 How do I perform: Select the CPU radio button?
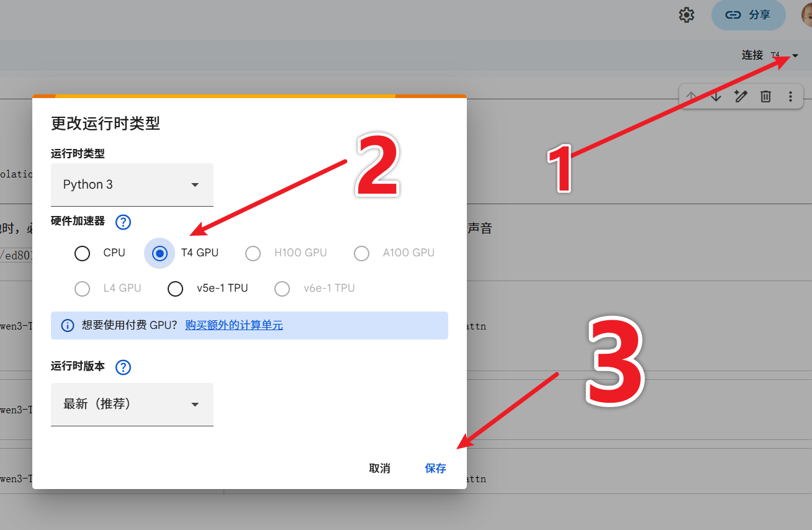point(83,253)
